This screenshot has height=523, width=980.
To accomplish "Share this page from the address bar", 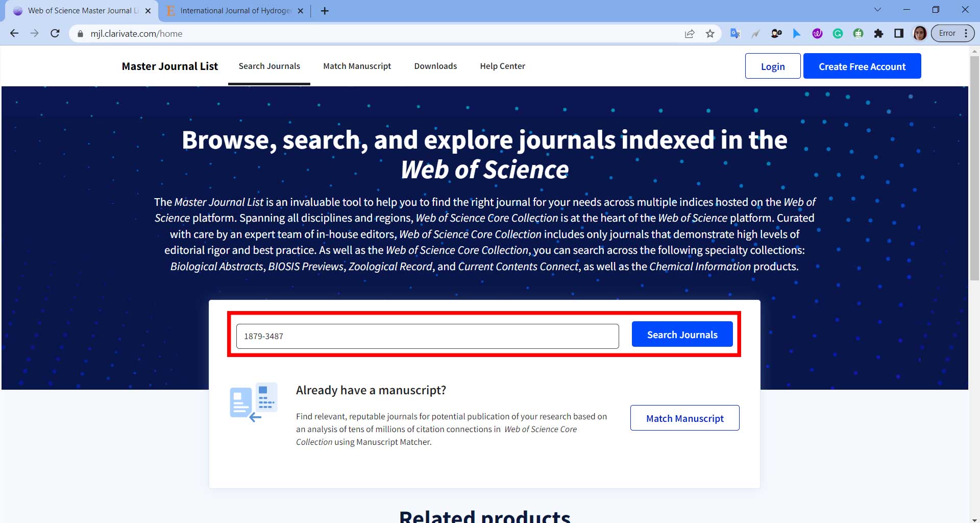I will coord(690,34).
